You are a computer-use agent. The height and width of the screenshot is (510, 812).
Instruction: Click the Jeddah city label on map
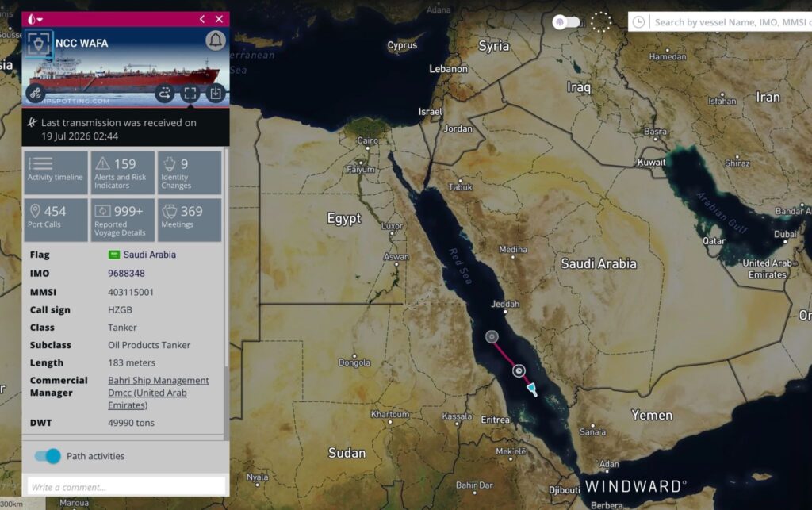(x=505, y=304)
